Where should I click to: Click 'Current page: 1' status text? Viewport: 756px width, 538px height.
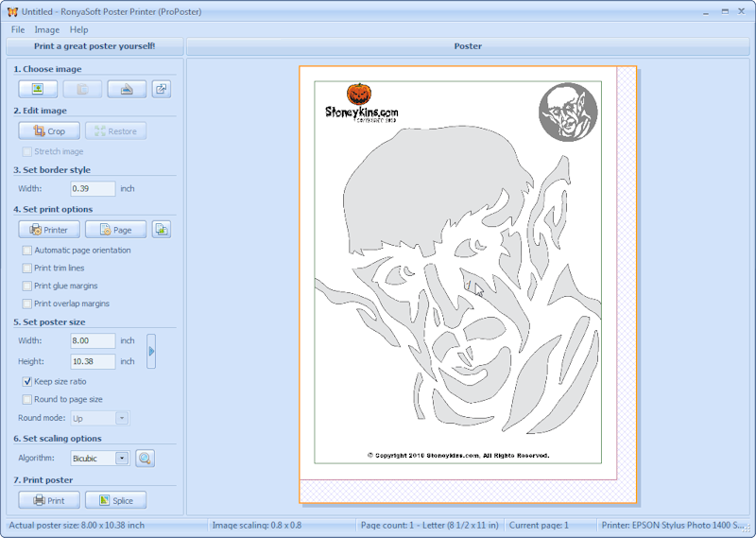539,526
